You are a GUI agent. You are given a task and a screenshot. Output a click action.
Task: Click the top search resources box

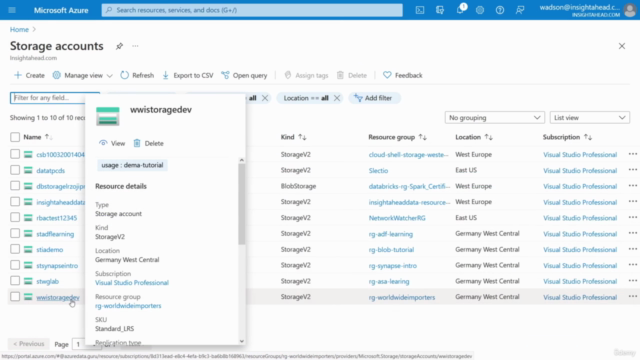click(252, 10)
